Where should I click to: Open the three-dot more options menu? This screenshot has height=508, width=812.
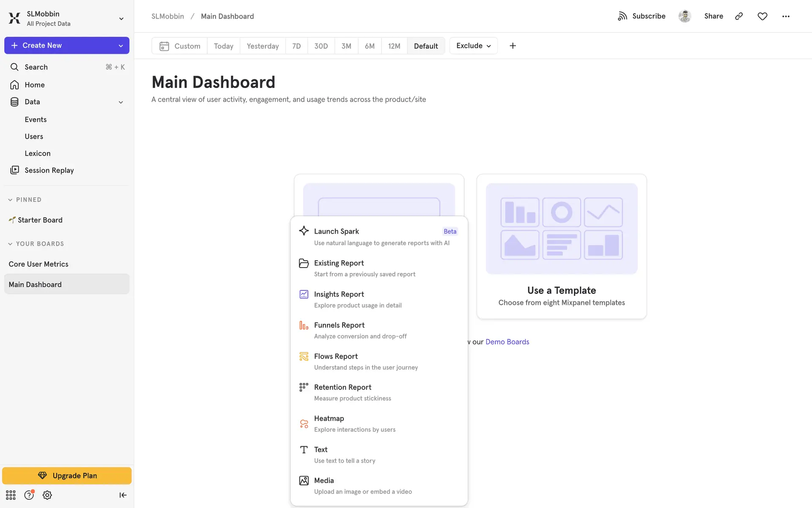point(786,16)
